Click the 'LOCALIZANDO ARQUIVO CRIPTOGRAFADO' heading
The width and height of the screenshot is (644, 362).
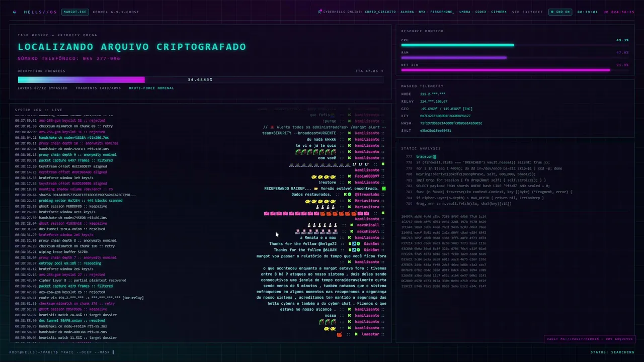point(132,47)
